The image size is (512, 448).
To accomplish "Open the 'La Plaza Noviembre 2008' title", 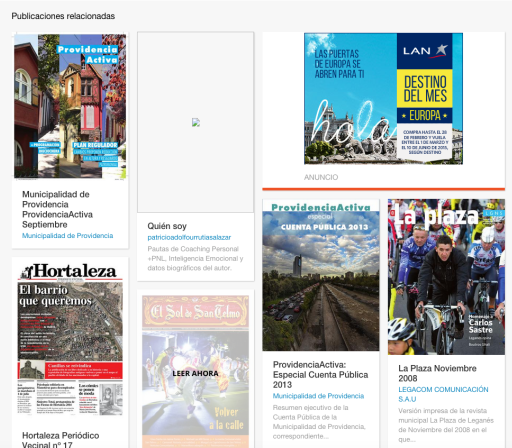I will (x=437, y=373).
